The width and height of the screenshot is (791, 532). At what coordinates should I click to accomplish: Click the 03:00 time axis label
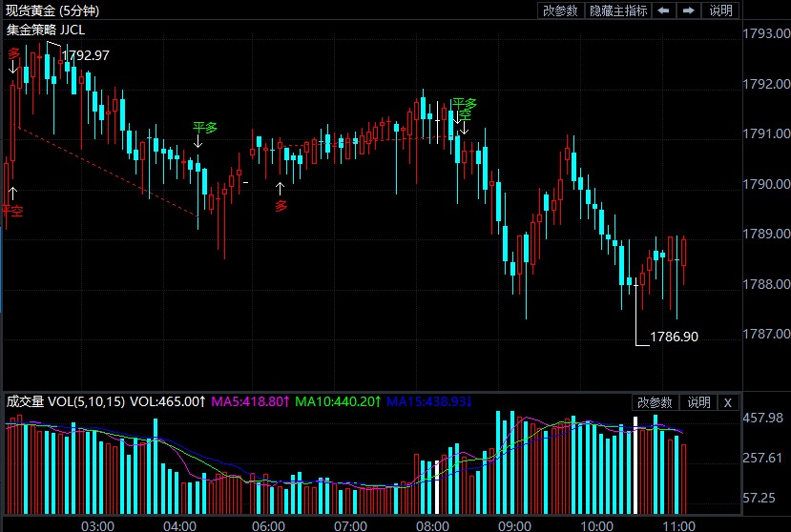(x=97, y=526)
